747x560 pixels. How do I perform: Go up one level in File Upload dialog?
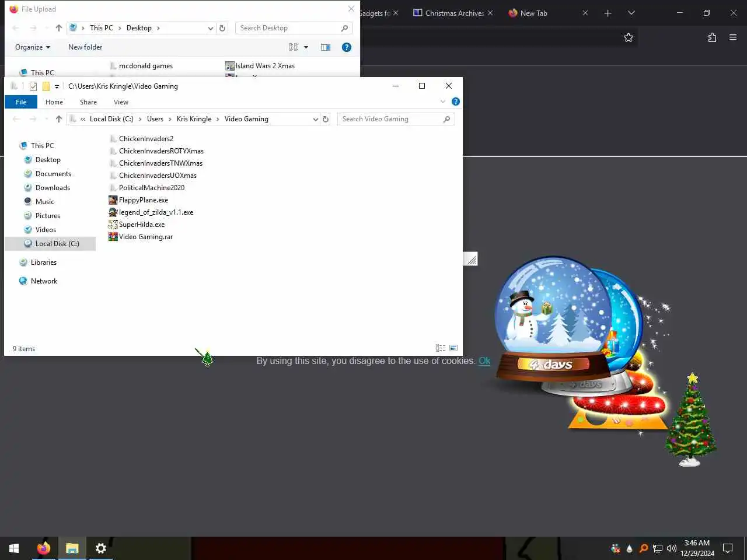pyautogui.click(x=59, y=28)
